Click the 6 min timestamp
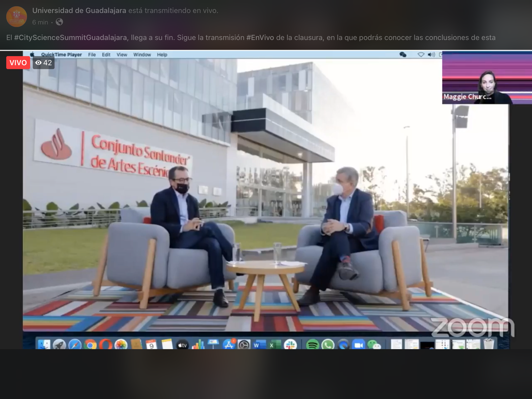 [40, 22]
